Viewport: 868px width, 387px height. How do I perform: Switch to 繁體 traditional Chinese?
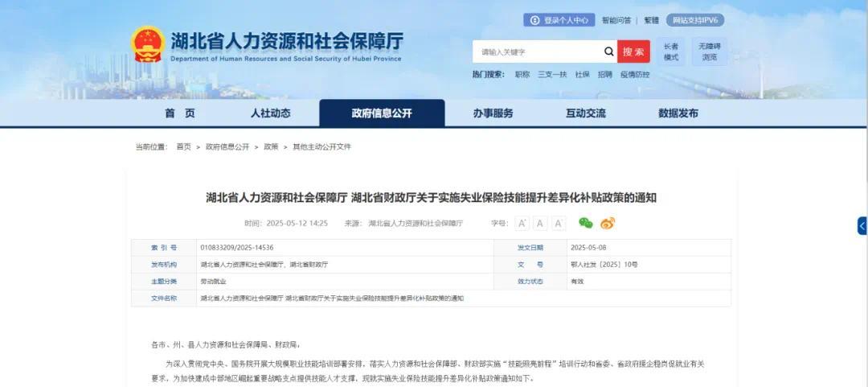[x=651, y=20]
